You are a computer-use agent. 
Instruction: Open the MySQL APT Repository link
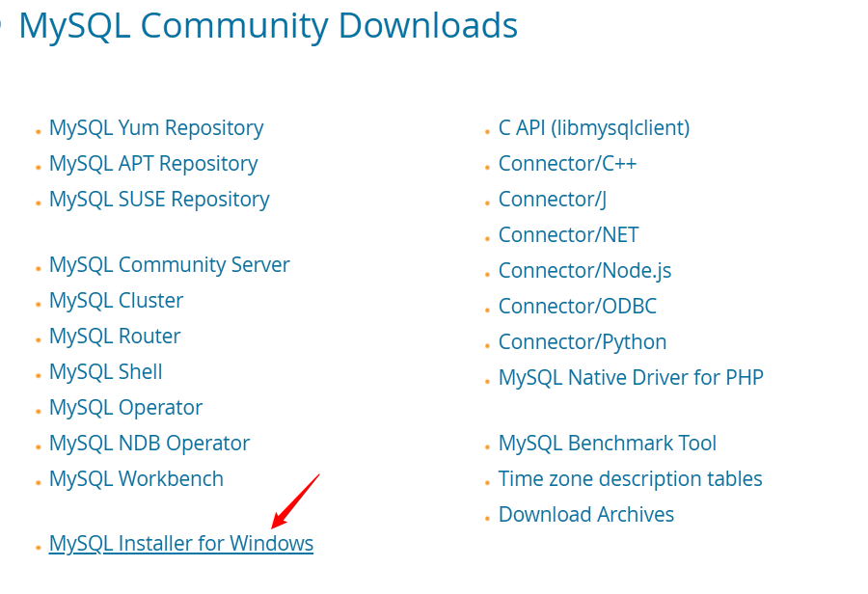[x=153, y=164]
